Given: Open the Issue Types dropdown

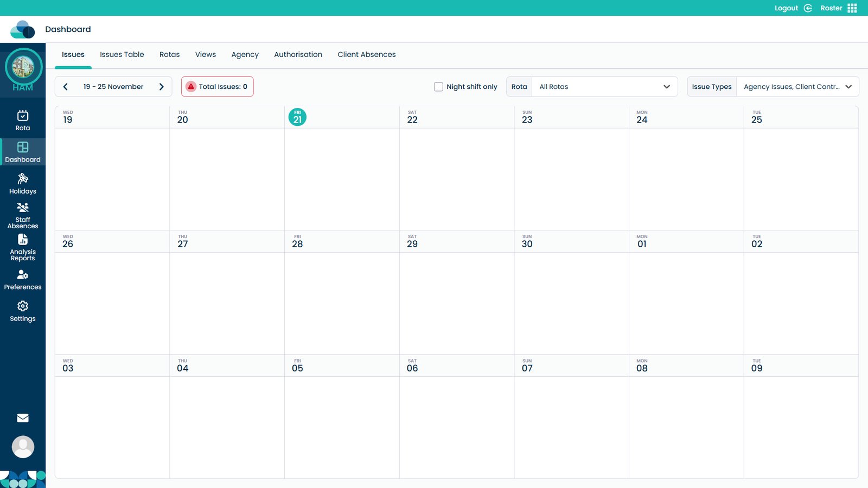Looking at the screenshot, I should [x=797, y=87].
